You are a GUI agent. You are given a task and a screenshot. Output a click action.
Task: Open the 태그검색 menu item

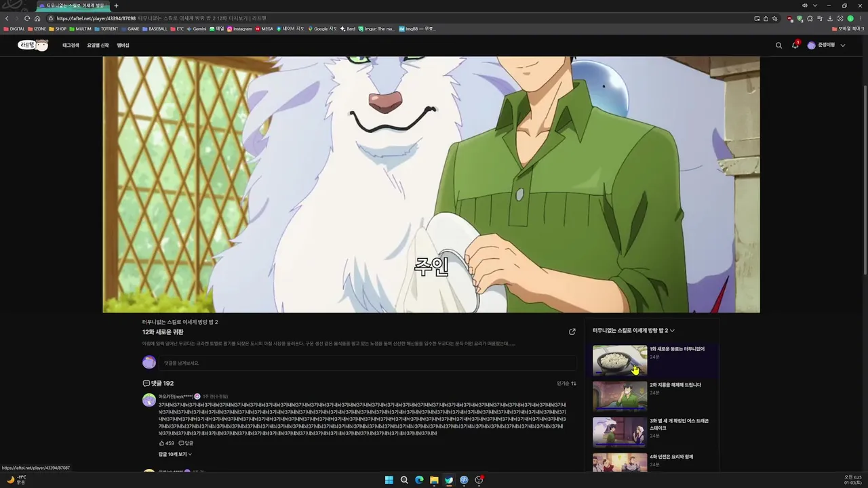(71, 45)
